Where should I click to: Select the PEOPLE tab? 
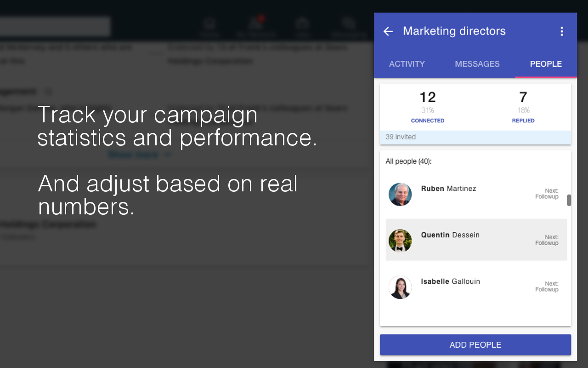(546, 64)
